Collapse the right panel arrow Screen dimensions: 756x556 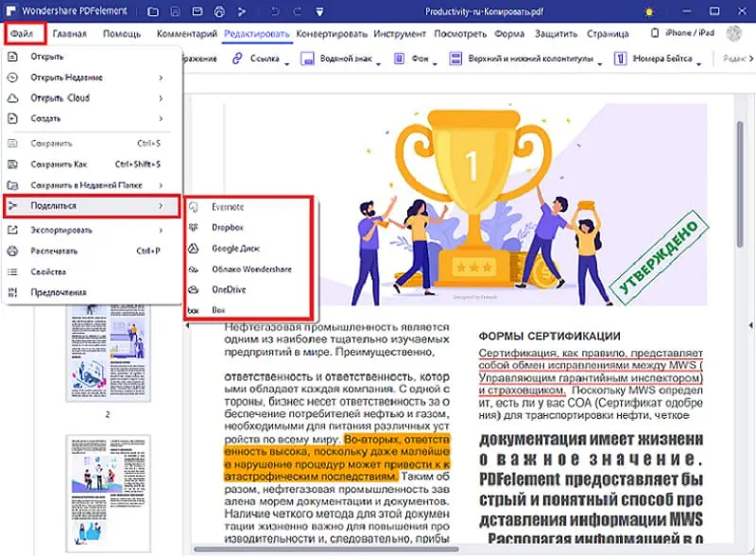click(x=750, y=326)
